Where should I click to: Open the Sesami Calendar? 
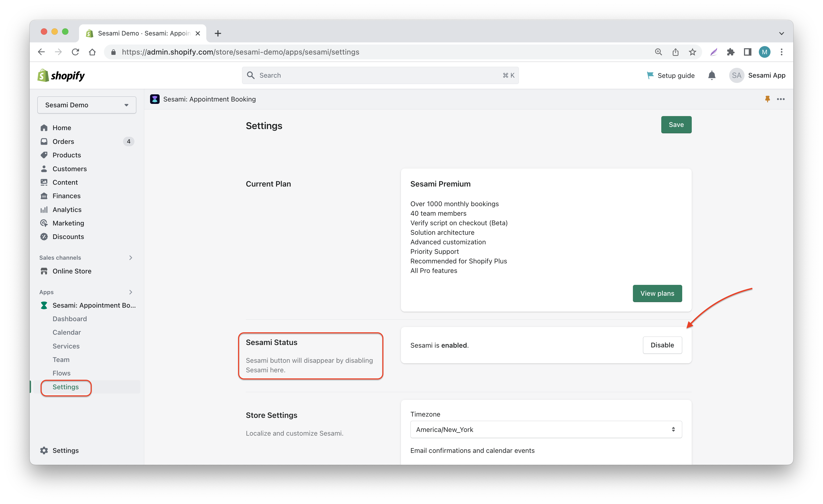[x=67, y=333]
